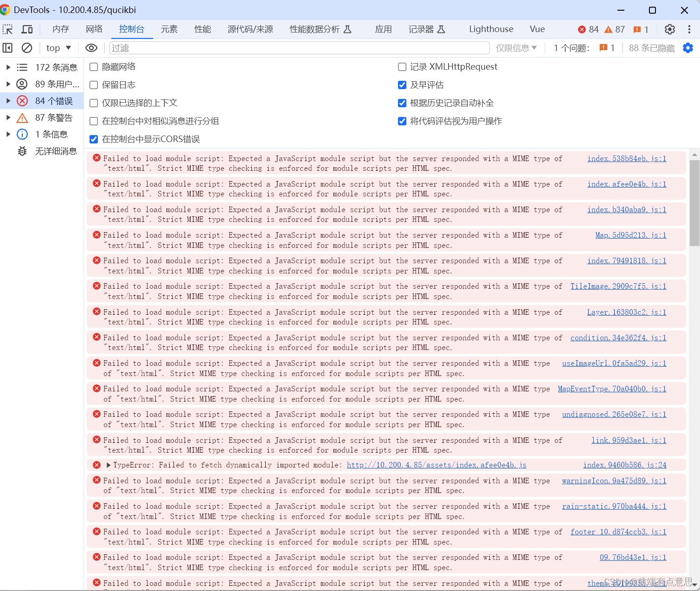Viewport: 700px width, 591px height.
Task: Open the top context dropdown
Action: pos(58,48)
